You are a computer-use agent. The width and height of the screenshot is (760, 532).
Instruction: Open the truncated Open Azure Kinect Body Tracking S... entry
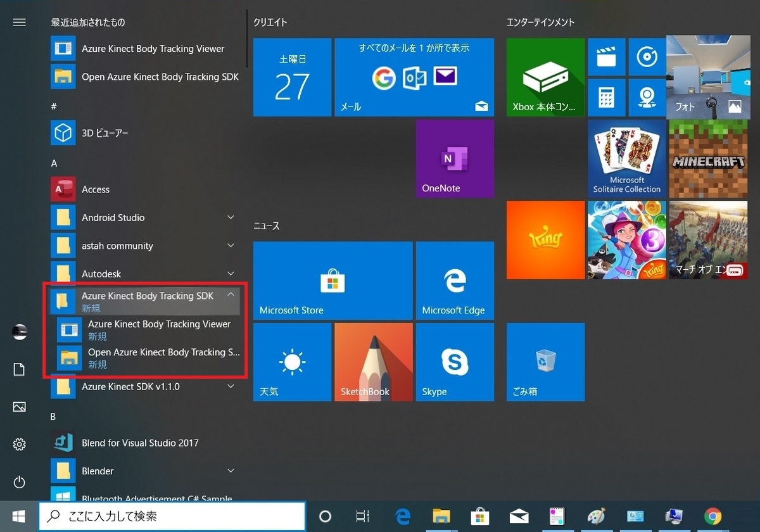coord(148,358)
